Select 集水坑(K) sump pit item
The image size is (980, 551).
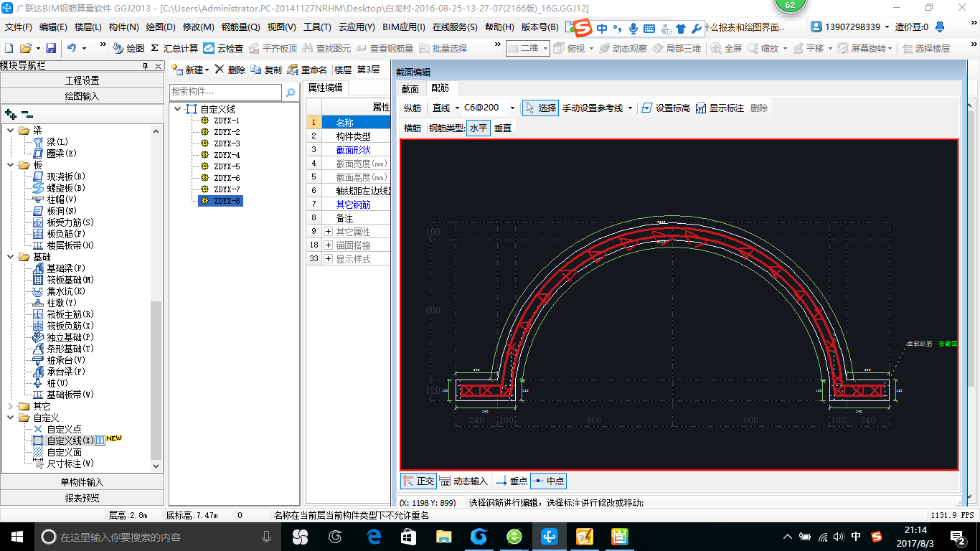point(60,291)
